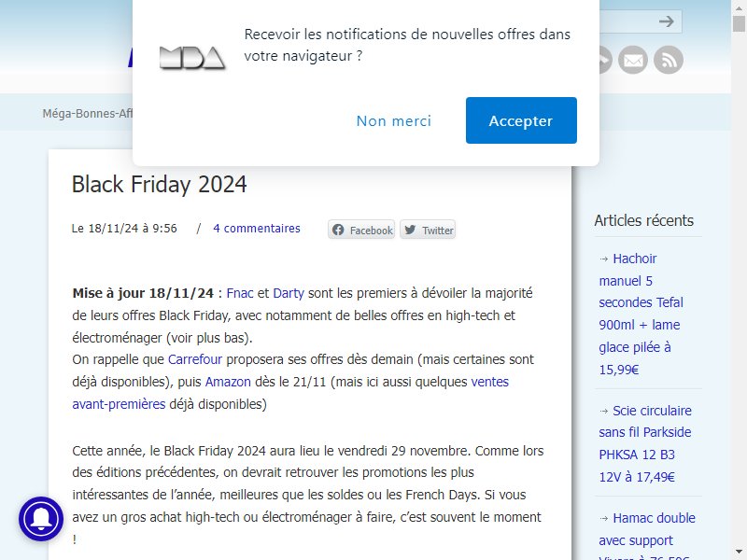Share article via Twitter button
Image resolution: width=747 pixels, height=560 pixels.
click(429, 230)
